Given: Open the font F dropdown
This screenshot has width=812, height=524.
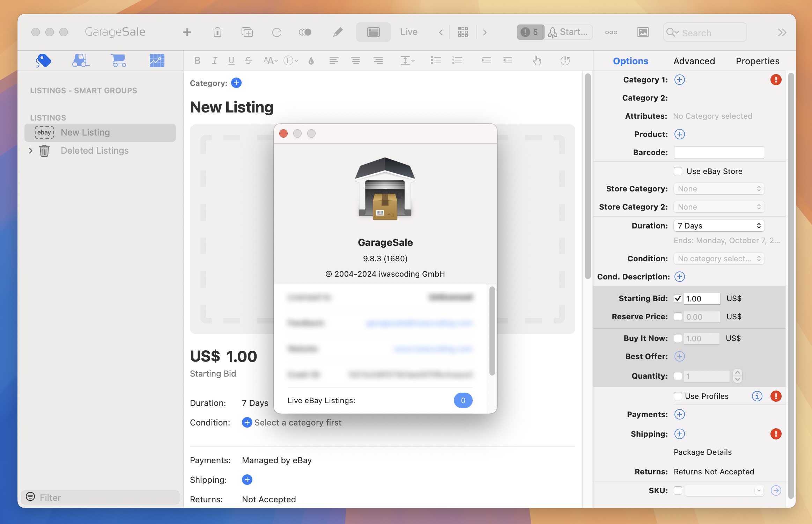Looking at the screenshot, I should tap(291, 60).
